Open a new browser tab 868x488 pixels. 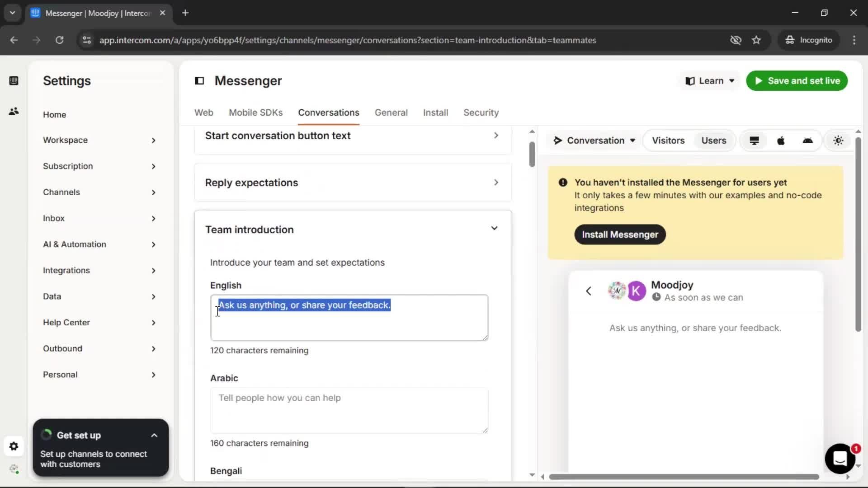(185, 13)
